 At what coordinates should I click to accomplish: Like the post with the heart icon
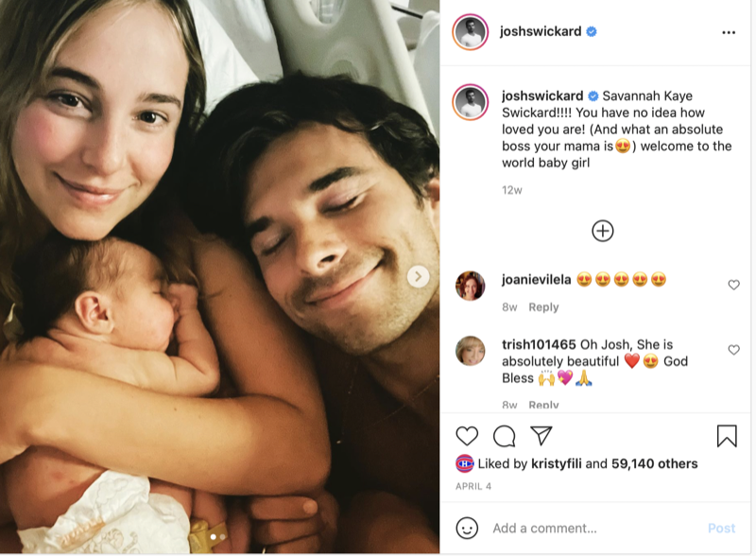[467, 436]
